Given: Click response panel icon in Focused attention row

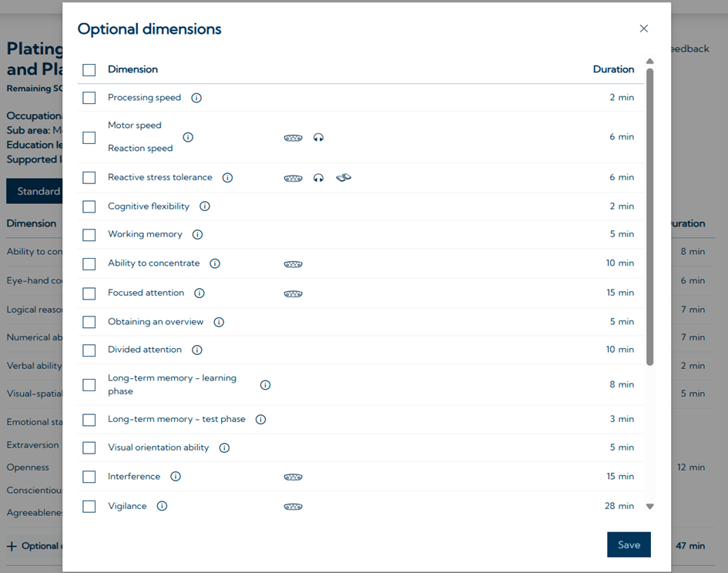Looking at the screenshot, I should 293,293.
